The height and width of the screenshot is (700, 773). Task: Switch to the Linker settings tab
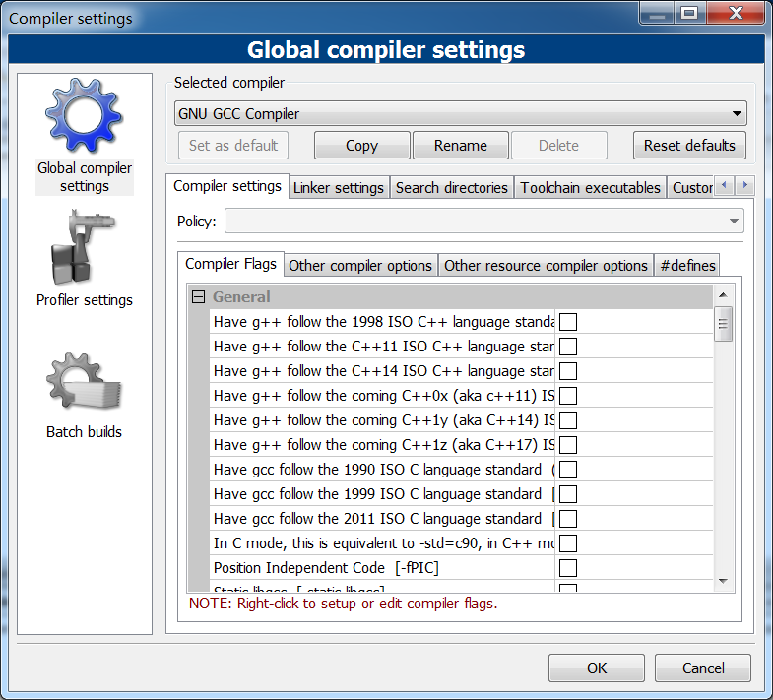click(338, 188)
